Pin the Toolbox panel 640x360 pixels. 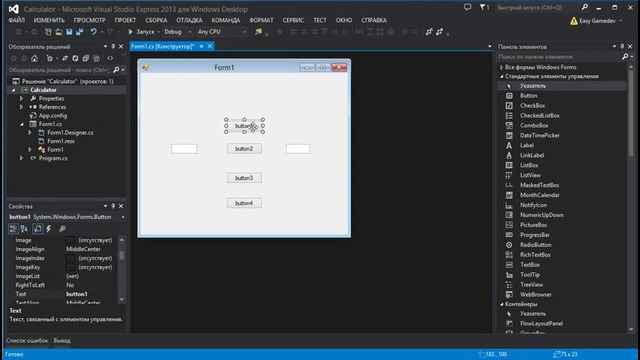(622, 47)
